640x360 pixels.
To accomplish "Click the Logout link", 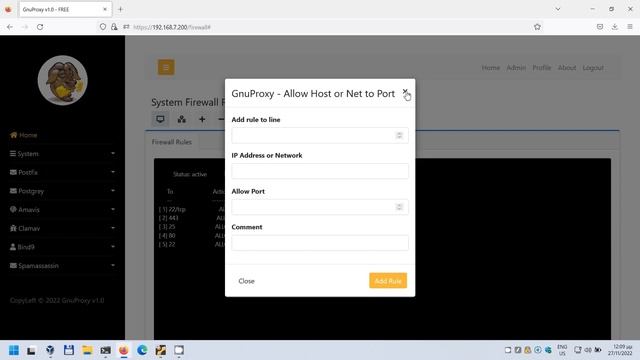I will [593, 68].
